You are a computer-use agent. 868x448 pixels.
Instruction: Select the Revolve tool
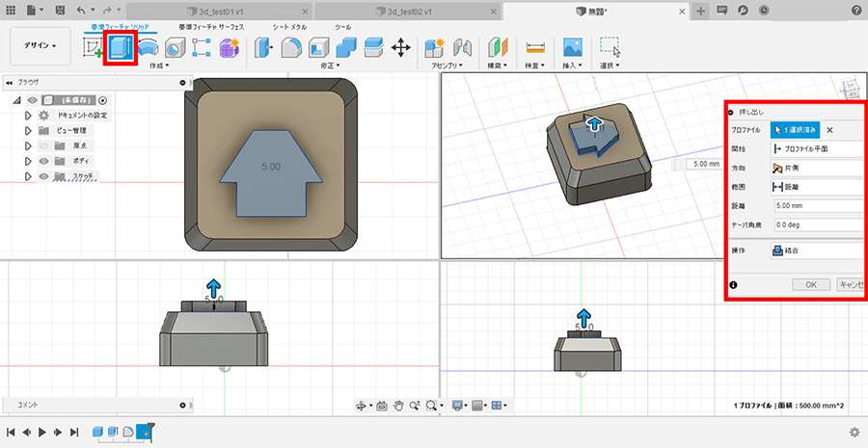[148, 48]
